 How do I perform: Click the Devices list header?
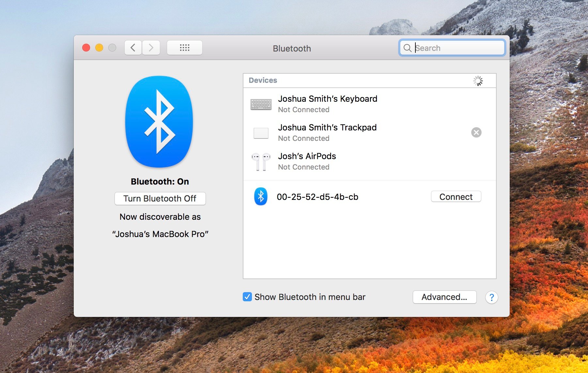(370, 81)
